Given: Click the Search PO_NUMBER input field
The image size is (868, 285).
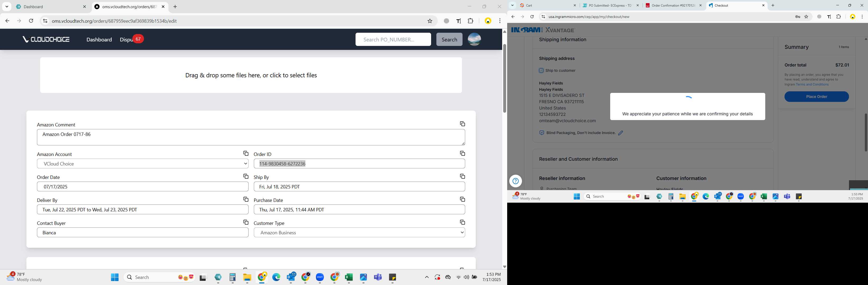Looking at the screenshot, I should click(393, 39).
